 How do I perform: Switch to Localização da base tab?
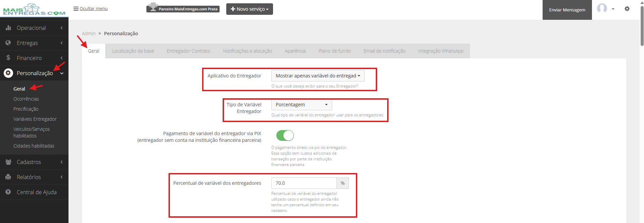(x=133, y=51)
